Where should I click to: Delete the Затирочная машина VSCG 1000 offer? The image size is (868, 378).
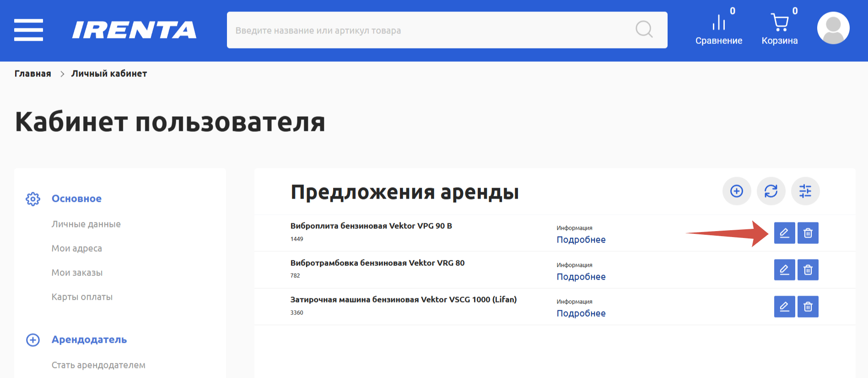point(808,307)
